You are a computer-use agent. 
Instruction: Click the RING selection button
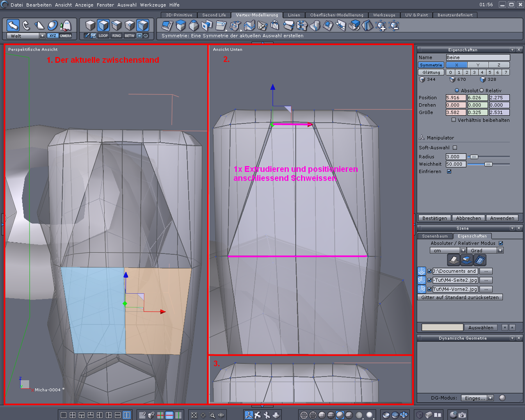click(116, 36)
